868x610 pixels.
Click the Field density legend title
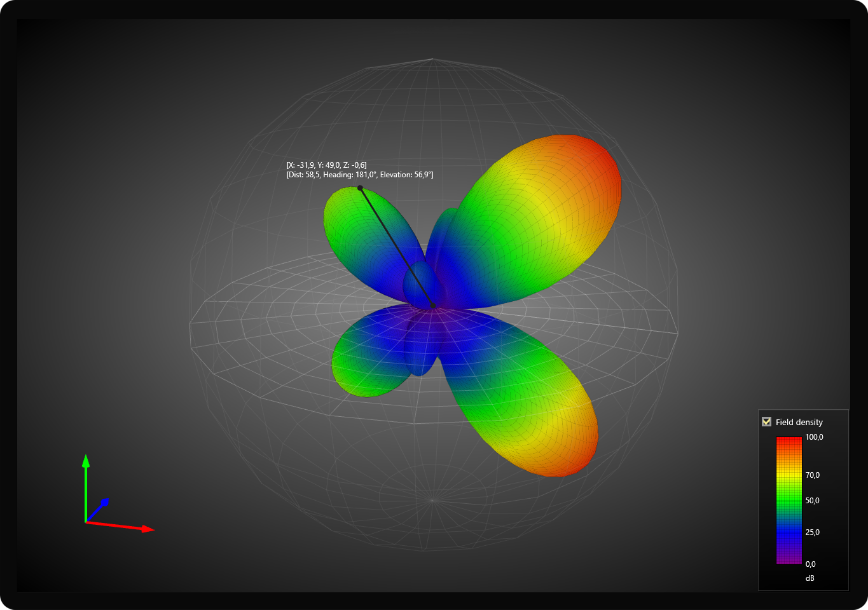click(x=799, y=422)
